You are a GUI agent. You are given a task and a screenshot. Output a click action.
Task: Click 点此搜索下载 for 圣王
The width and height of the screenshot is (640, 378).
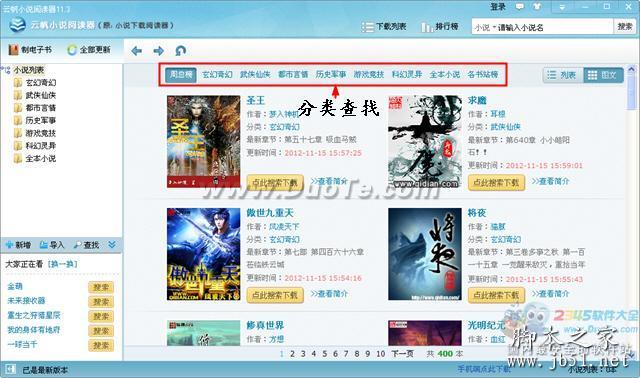tap(275, 182)
